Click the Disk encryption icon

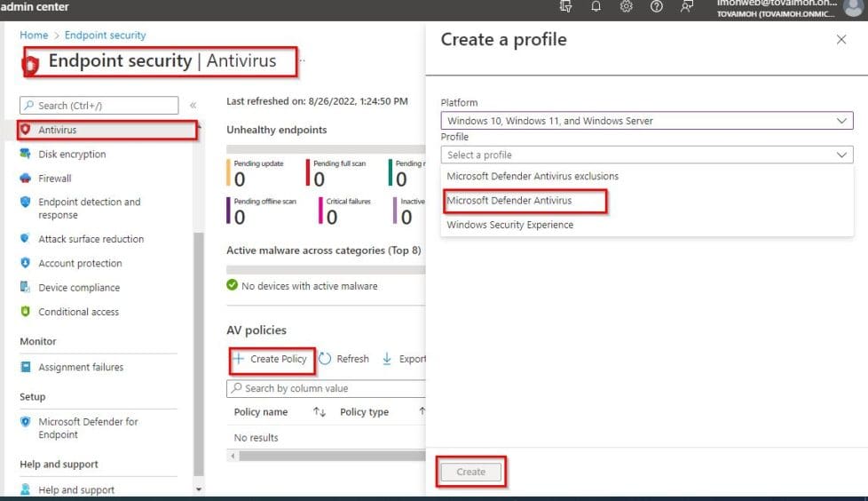(25, 154)
